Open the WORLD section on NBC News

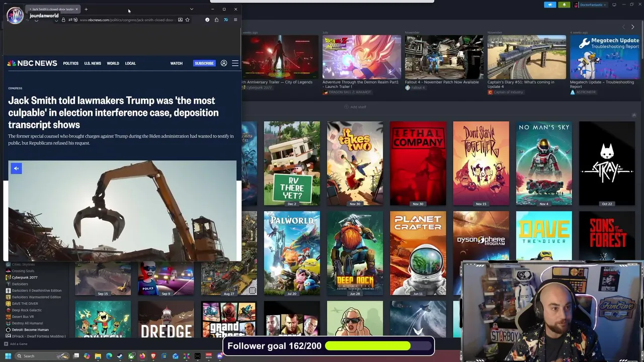[113, 63]
